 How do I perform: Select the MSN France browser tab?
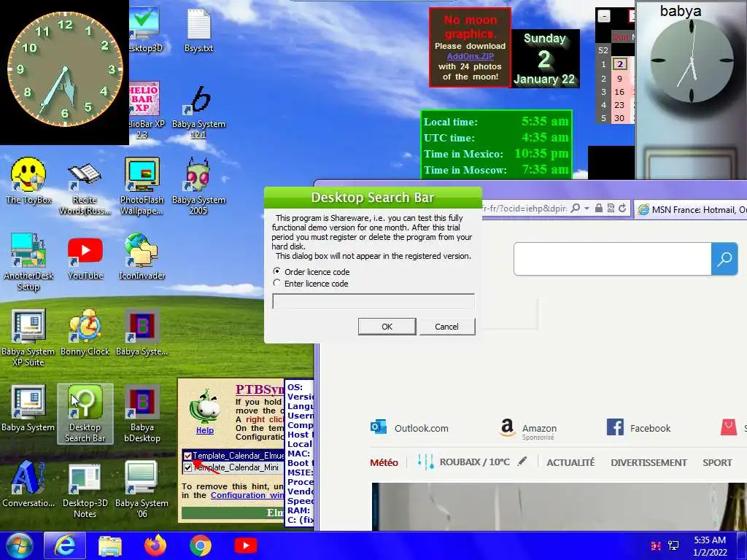[x=691, y=209]
